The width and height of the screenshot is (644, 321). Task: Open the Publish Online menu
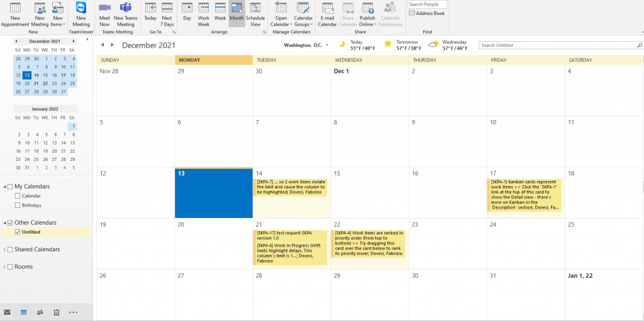pos(368,15)
